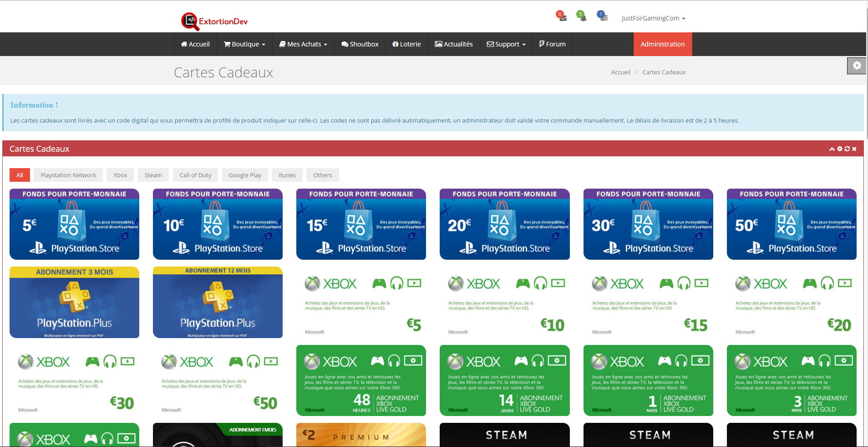Select the Xbox €10 gift card

(505, 302)
